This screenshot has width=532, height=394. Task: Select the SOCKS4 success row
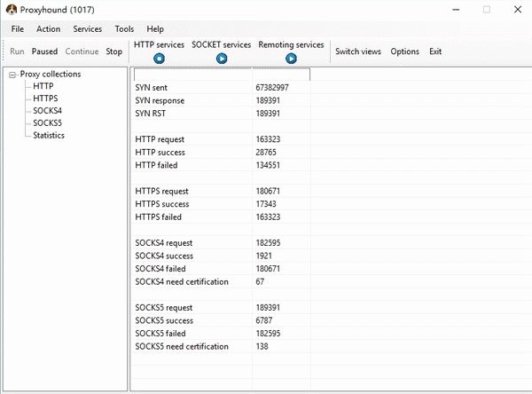(x=222, y=256)
